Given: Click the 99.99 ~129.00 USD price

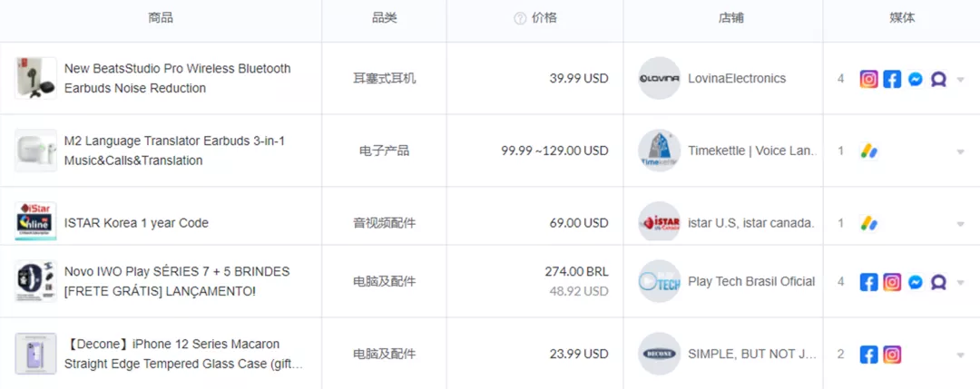Looking at the screenshot, I should pyautogui.click(x=555, y=151).
